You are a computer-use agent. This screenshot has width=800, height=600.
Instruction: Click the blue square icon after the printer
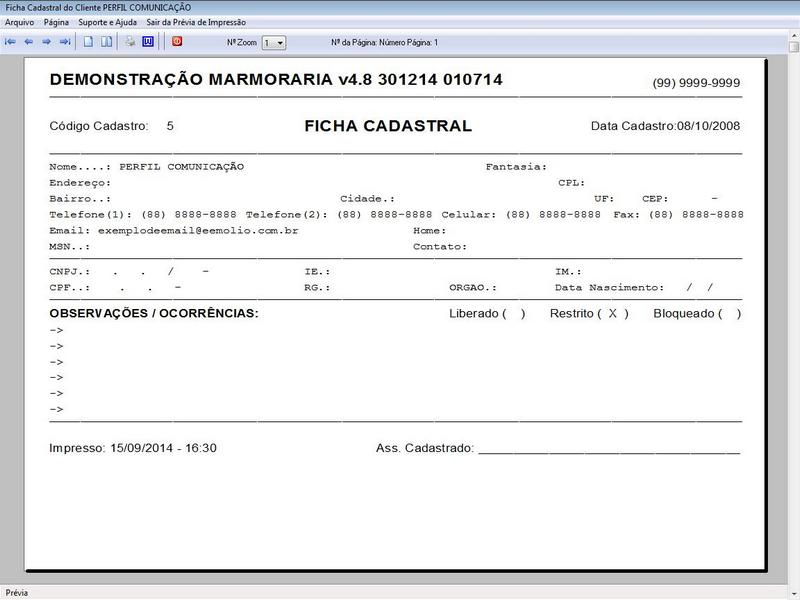coord(148,41)
